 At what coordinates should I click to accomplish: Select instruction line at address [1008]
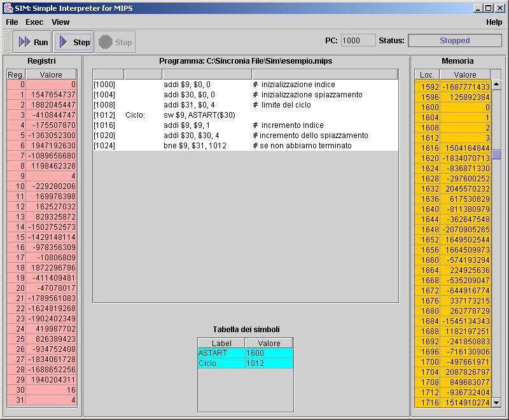(x=246, y=105)
